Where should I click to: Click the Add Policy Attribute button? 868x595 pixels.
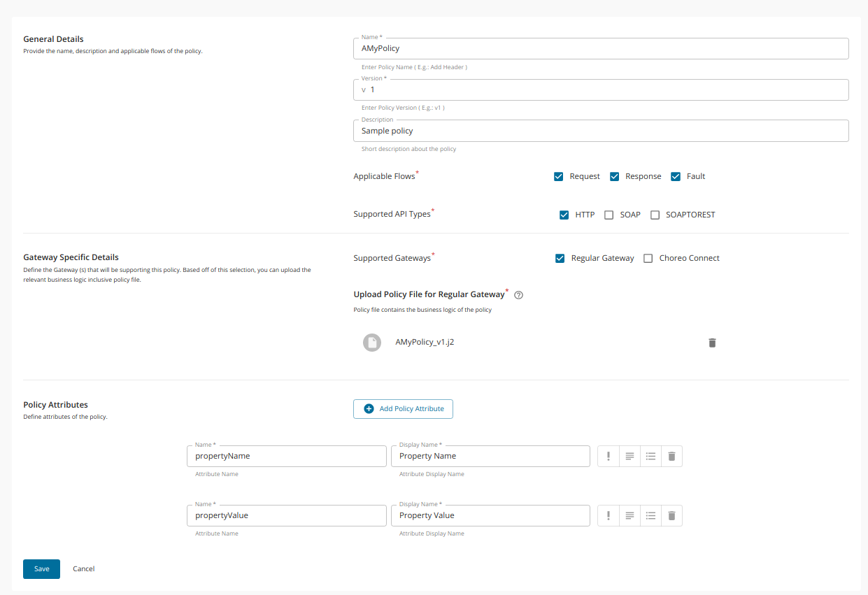pyautogui.click(x=403, y=408)
